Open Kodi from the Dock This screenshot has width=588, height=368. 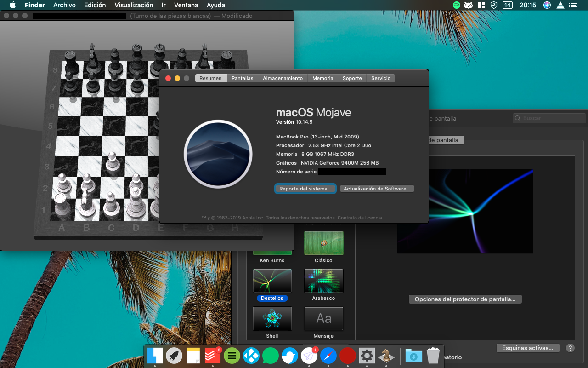[251, 355]
